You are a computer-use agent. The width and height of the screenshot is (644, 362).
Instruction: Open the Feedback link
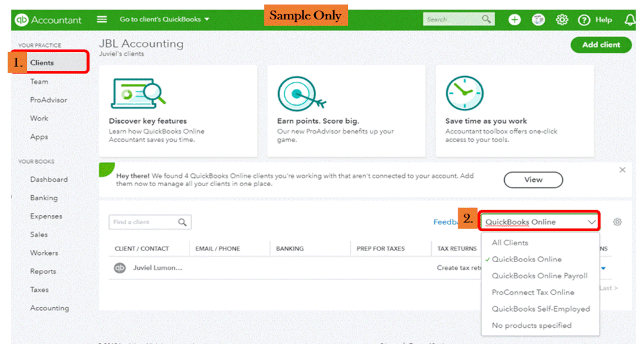(x=445, y=222)
